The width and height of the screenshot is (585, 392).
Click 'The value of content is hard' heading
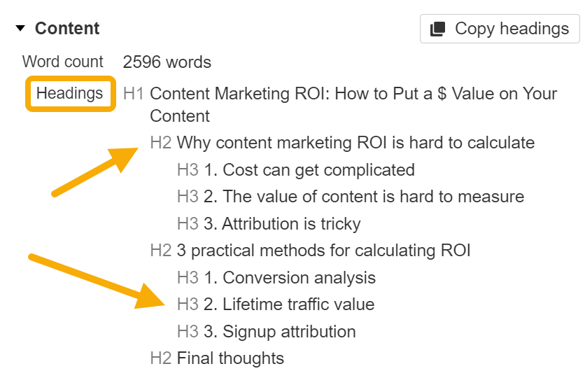pos(363,197)
